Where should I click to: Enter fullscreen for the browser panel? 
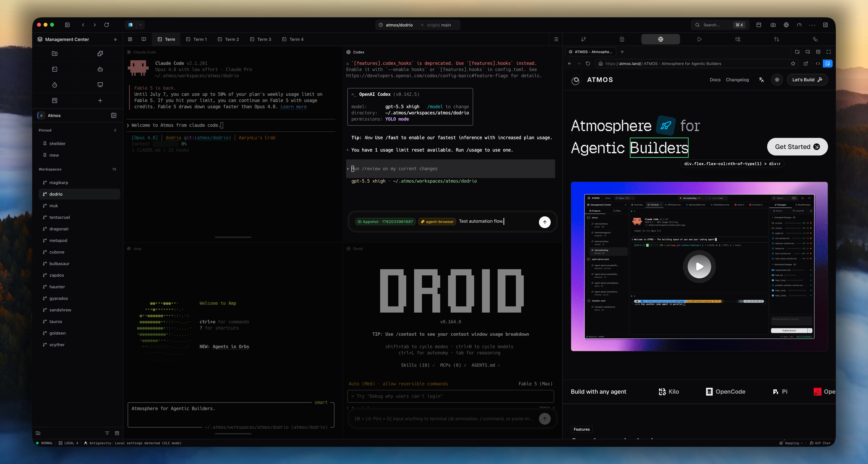(x=829, y=52)
